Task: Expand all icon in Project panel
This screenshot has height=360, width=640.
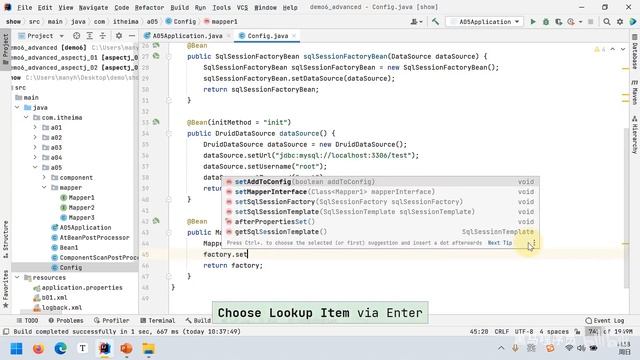Action: (x=89, y=36)
